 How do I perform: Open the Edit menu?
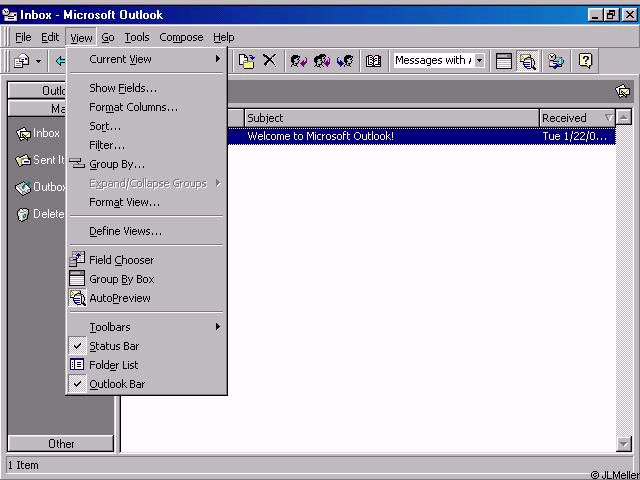(50, 38)
